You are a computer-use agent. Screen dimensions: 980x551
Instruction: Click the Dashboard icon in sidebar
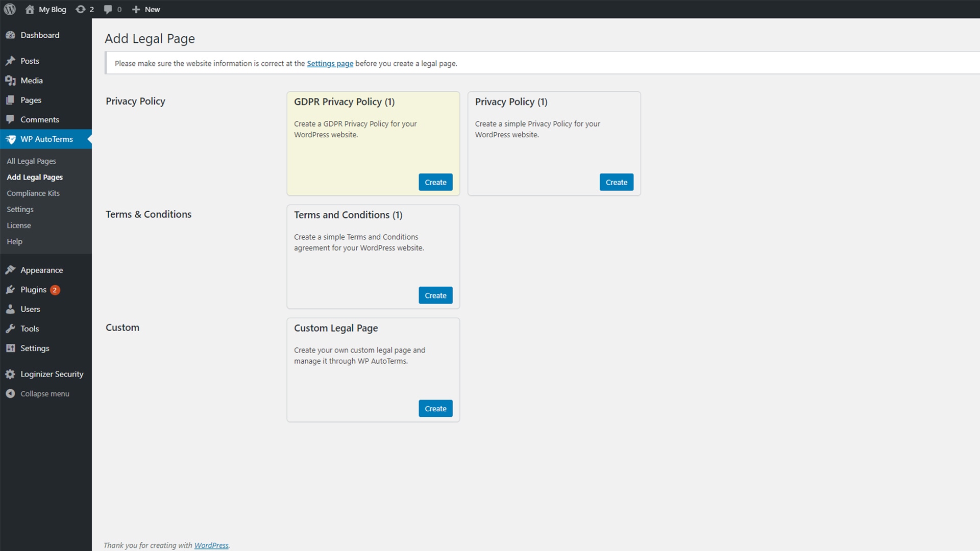pyautogui.click(x=11, y=34)
